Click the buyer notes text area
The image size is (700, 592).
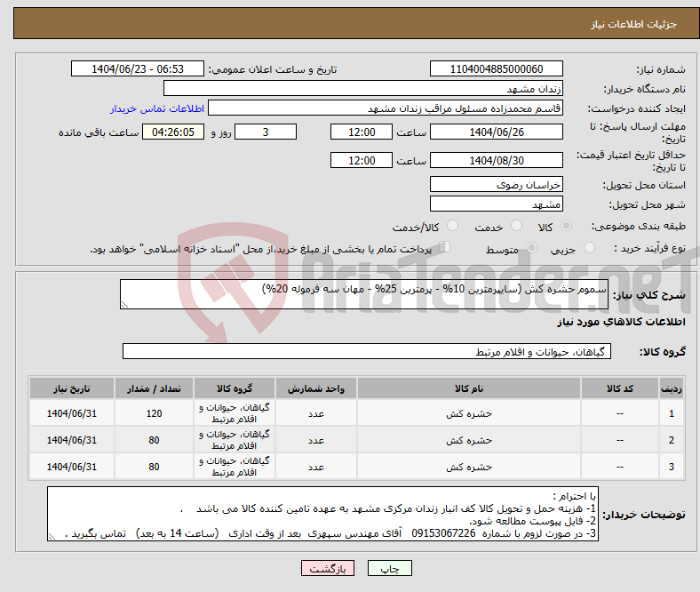[322, 514]
